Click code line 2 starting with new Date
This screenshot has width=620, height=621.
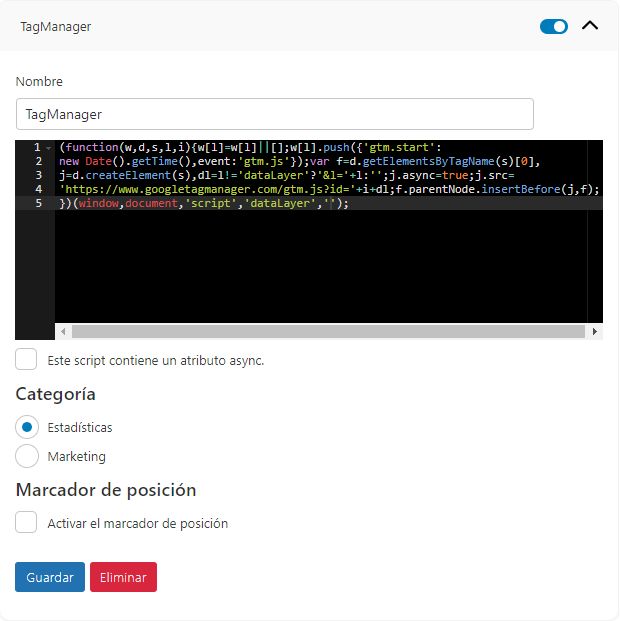pyautogui.click(x=300, y=161)
